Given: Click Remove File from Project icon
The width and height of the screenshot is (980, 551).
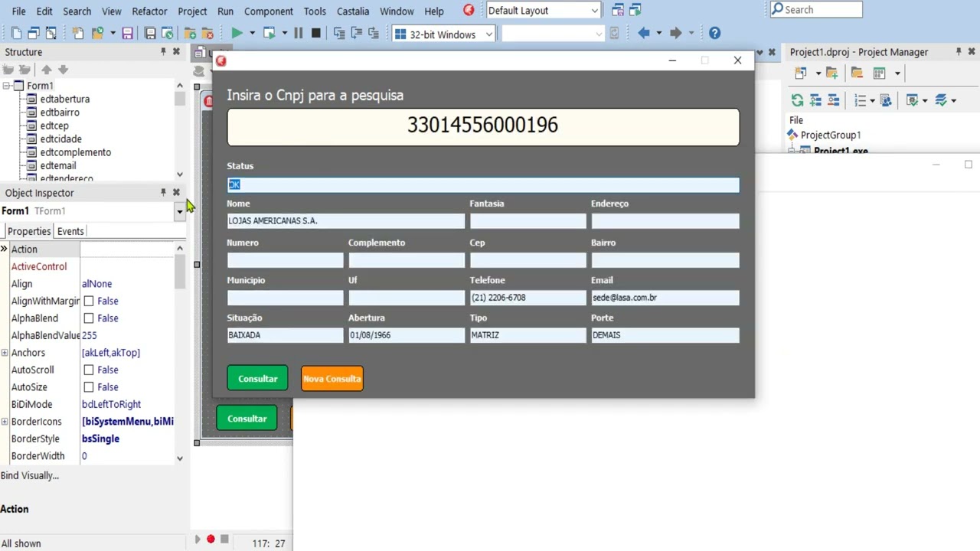Looking at the screenshot, I should 207,34.
